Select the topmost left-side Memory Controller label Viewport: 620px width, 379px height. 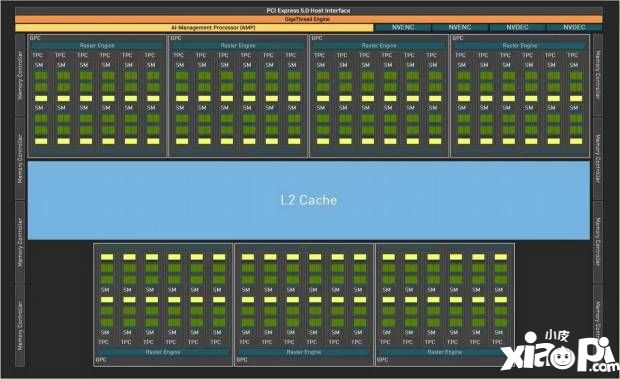[x=20, y=75]
